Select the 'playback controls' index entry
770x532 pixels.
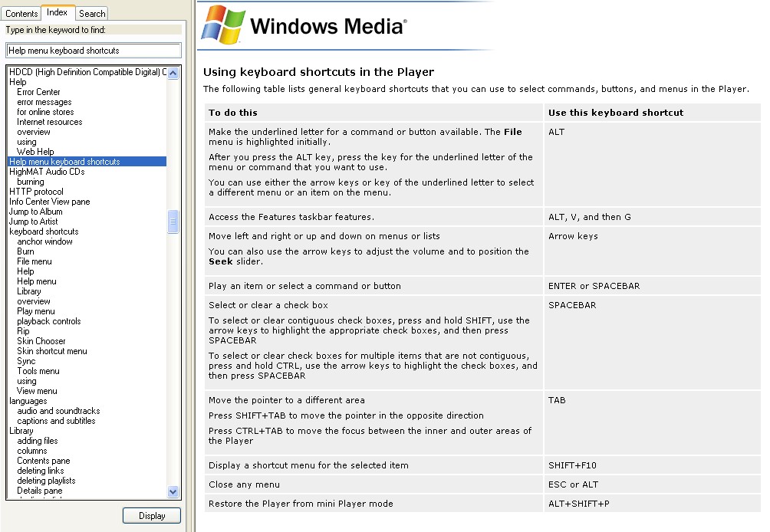point(48,321)
